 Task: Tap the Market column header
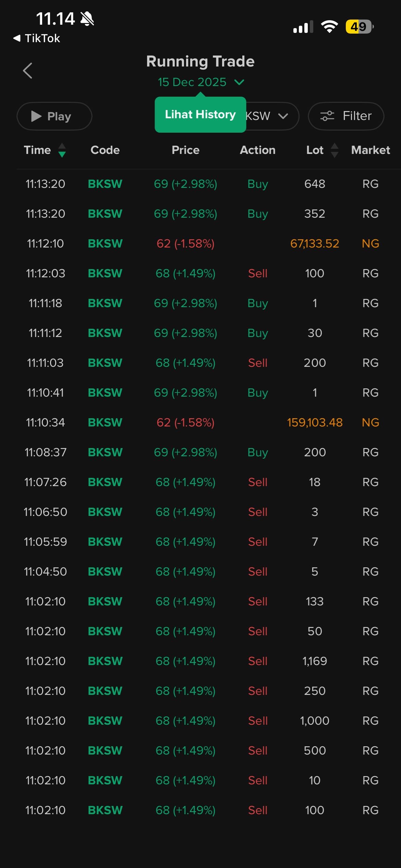pyautogui.click(x=370, y=150)
